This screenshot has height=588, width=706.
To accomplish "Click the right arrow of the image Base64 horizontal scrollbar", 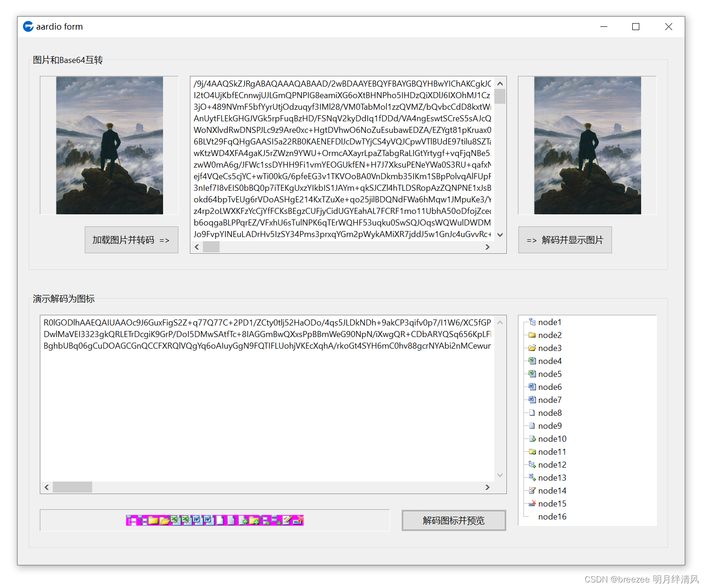I will coord(487,247).
